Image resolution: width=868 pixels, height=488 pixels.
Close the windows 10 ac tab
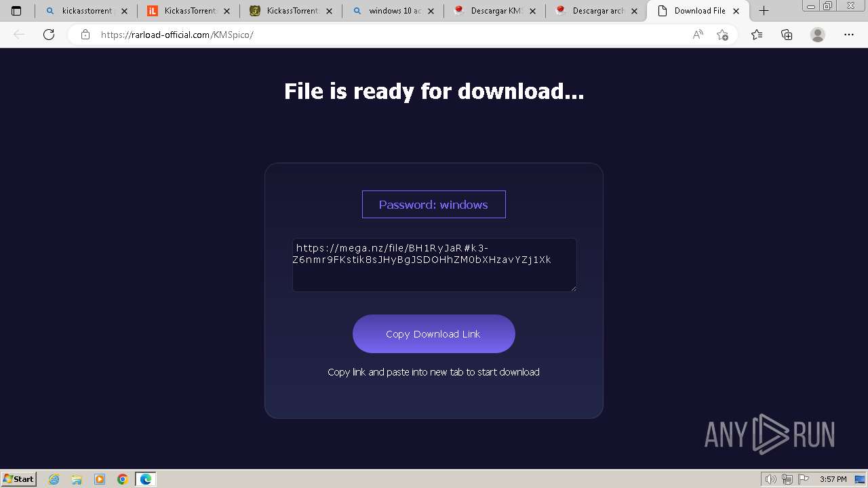(x=431, y=11)
